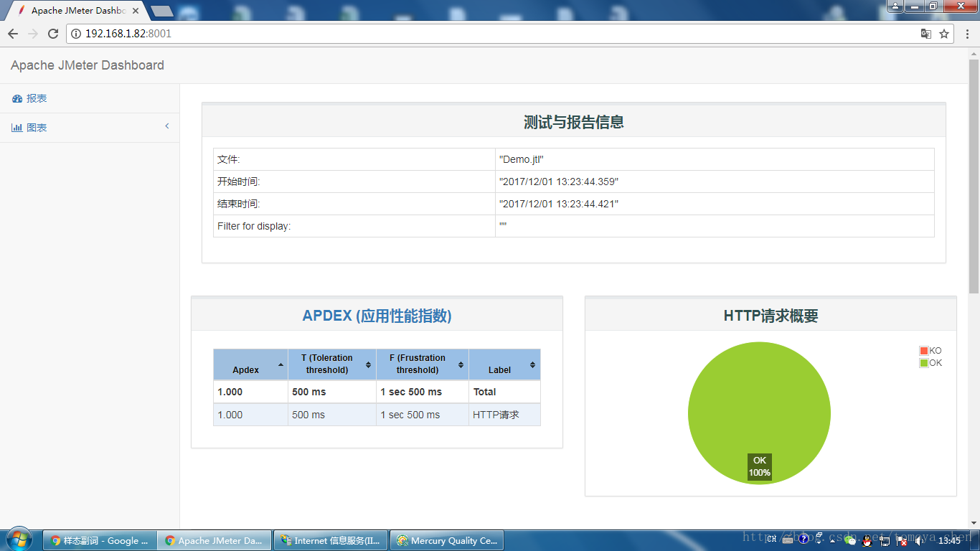The image size is (980, 551).
Task: Click the Apache JMeter Dashboard header link
Action: tap(88, 65)
